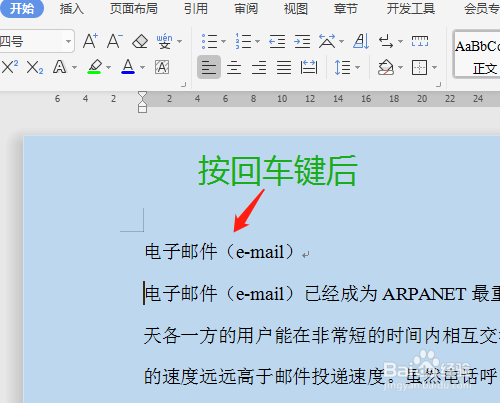This screenshot has height=403, width=500.
Task: Center align text
Action: [234, 68]
